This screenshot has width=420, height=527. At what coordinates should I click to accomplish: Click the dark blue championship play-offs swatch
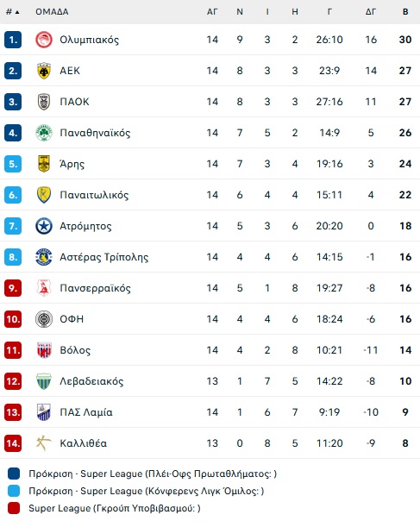coord(14,474)
